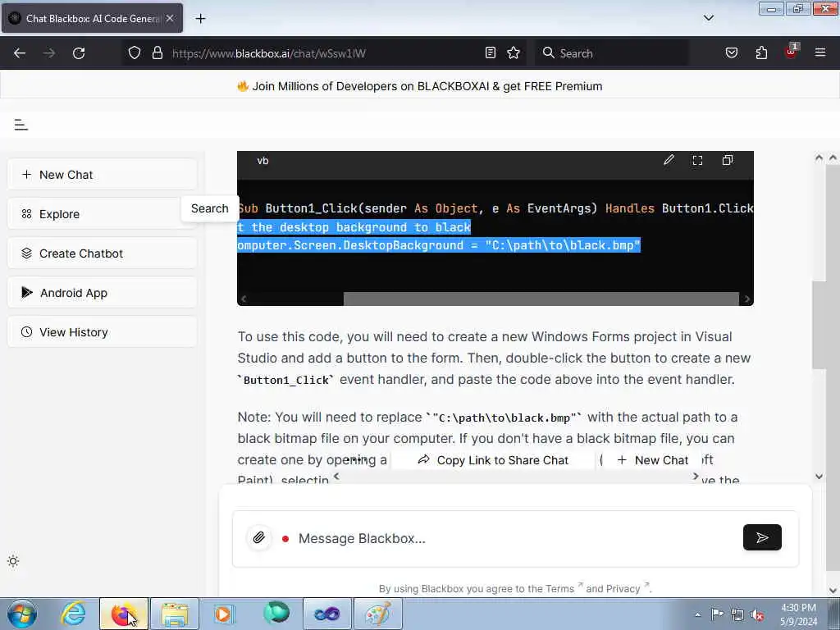
Task: Copy the vb code block
Action: point(728,160)
